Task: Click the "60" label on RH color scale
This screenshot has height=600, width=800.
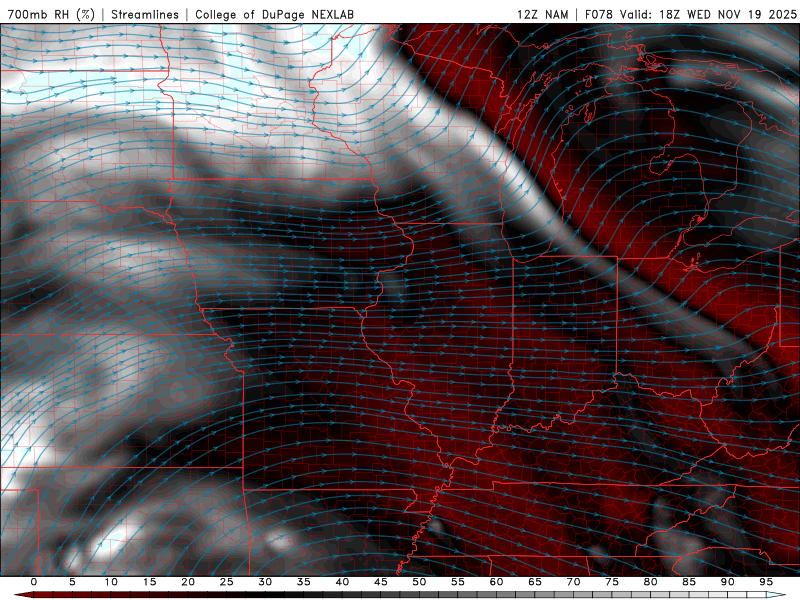Action: [x=496, y=582]
